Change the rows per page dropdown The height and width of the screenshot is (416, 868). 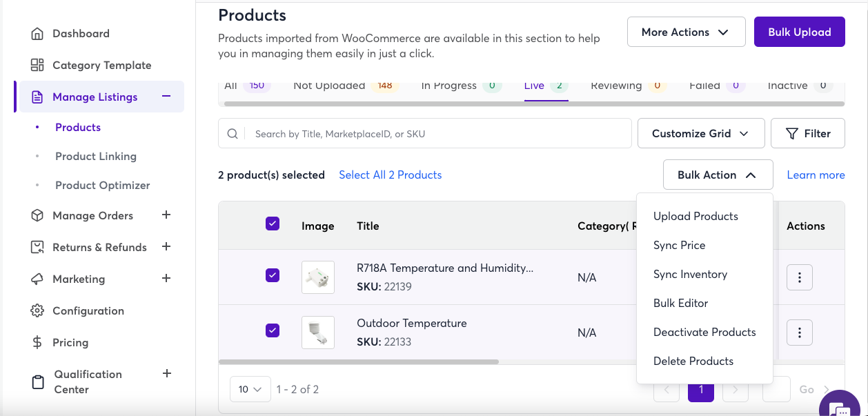tap(250, 390)
